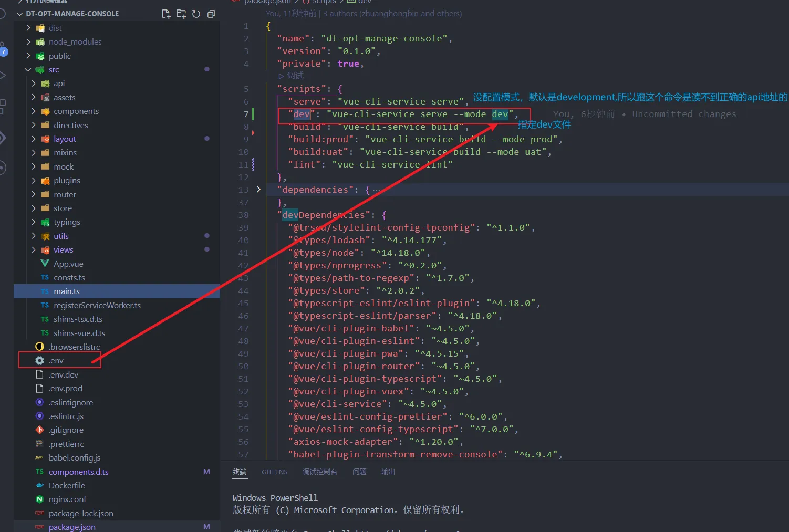Screen dimensions: 789x532
Task: Open the main.ts file
Action: click(x=67, y=291)
